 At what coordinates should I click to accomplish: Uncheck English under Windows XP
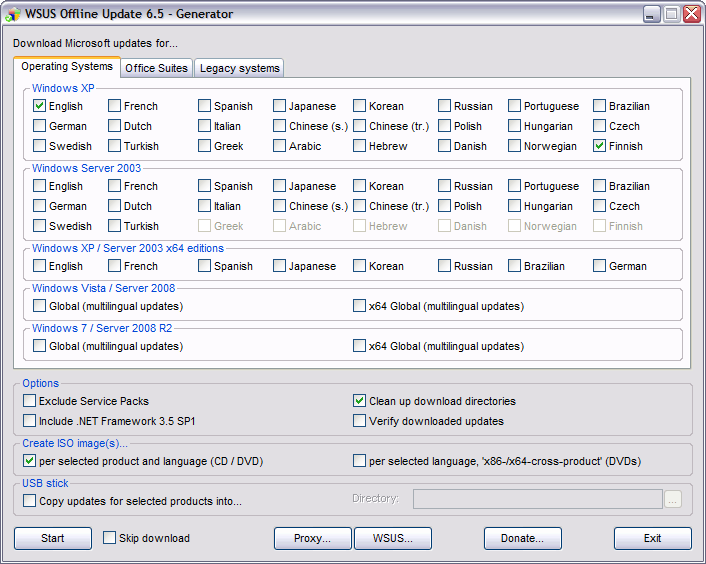[39, 106]
